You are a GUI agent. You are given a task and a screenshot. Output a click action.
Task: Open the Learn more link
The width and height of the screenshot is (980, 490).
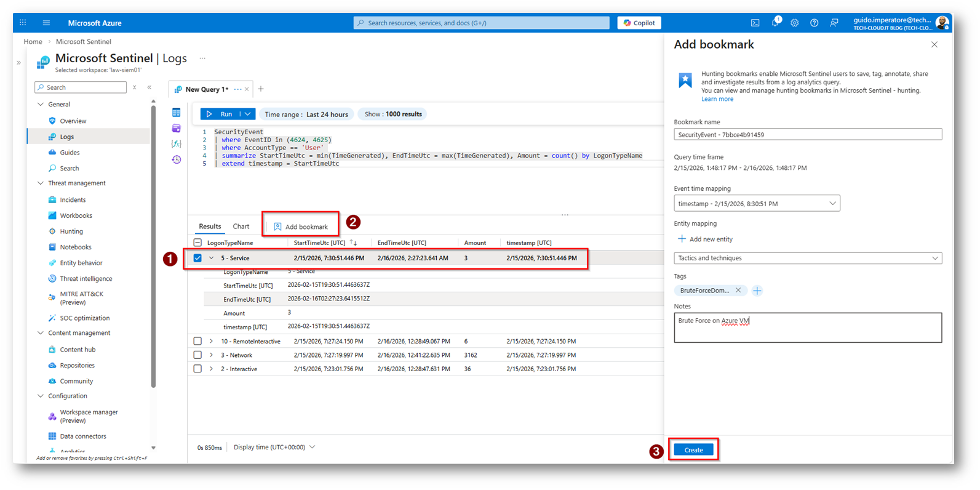717,99
